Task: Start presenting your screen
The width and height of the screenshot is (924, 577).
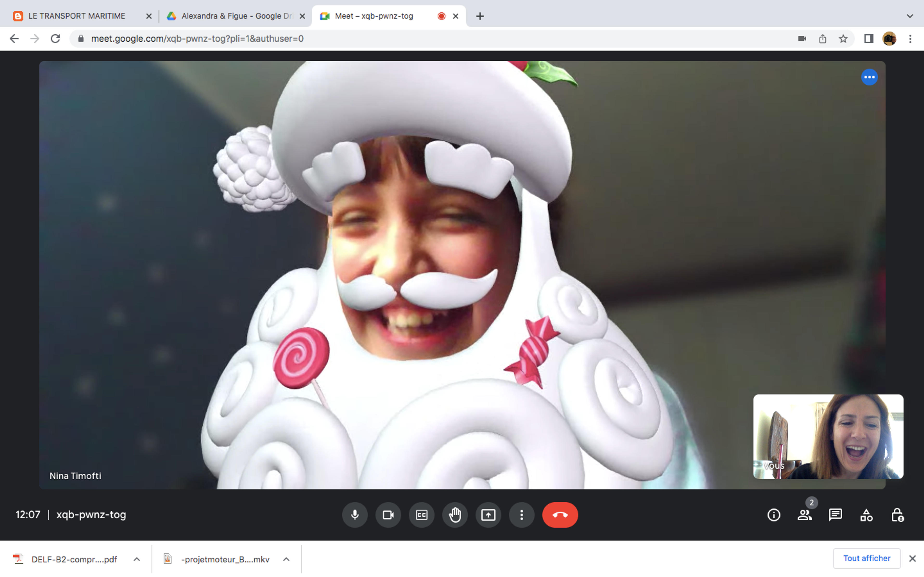Action: (488, 515)
